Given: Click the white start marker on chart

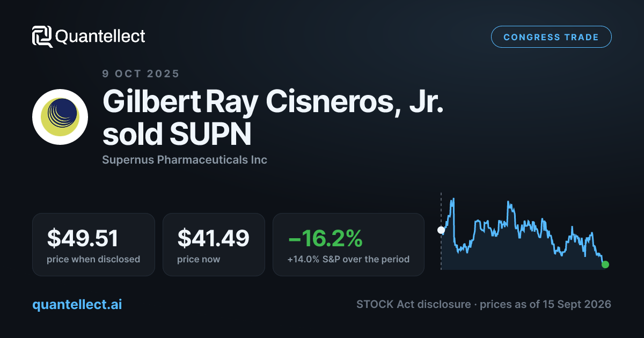Looking at the screenshot, I should 441,230.
